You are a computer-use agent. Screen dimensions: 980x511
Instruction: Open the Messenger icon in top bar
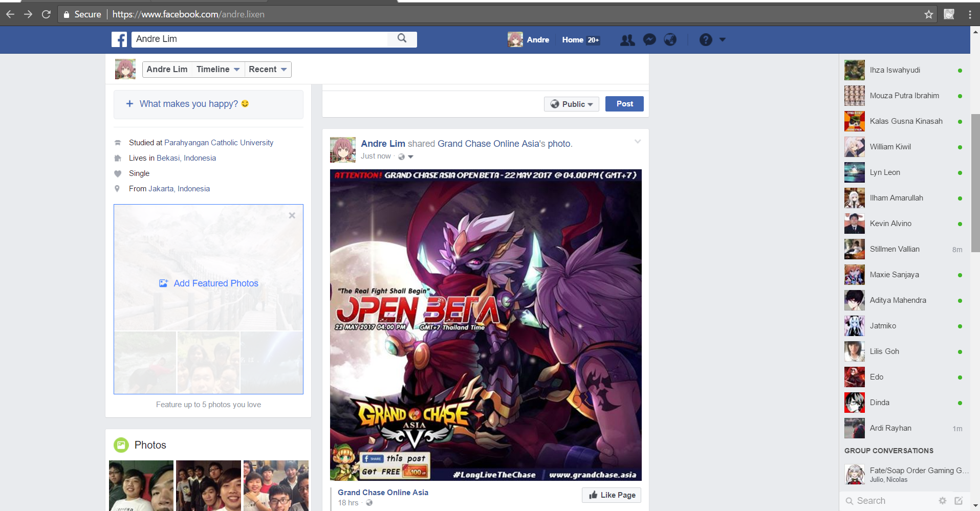[649, 39]
